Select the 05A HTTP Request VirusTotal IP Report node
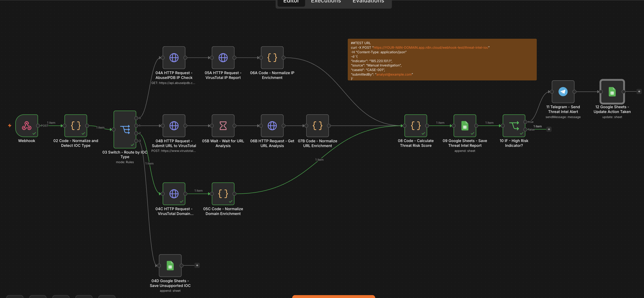Image resolution: width=644 pixels, height=298 pixels. [x=223, y=58]
